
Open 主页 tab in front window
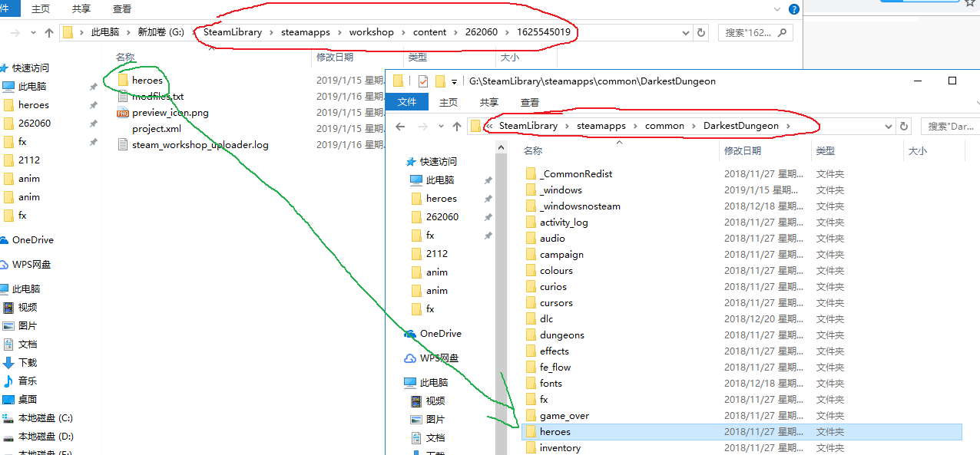[449, 102]
